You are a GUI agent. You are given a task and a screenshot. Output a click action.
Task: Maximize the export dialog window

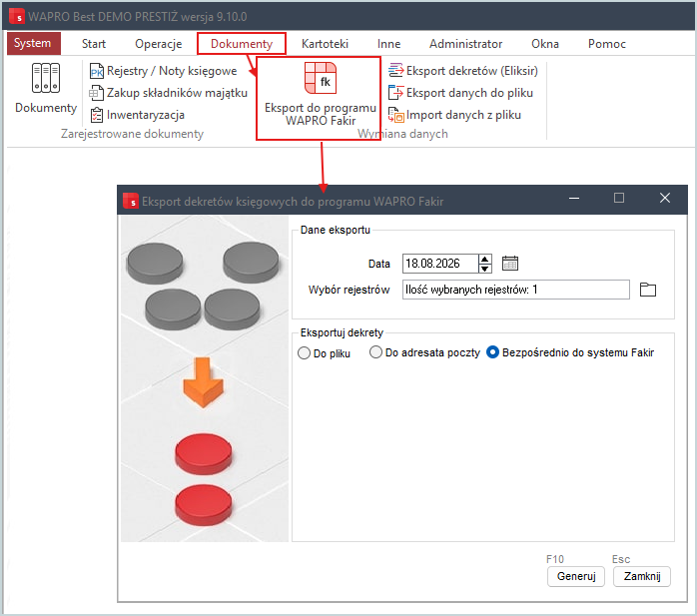click(619, 199)
